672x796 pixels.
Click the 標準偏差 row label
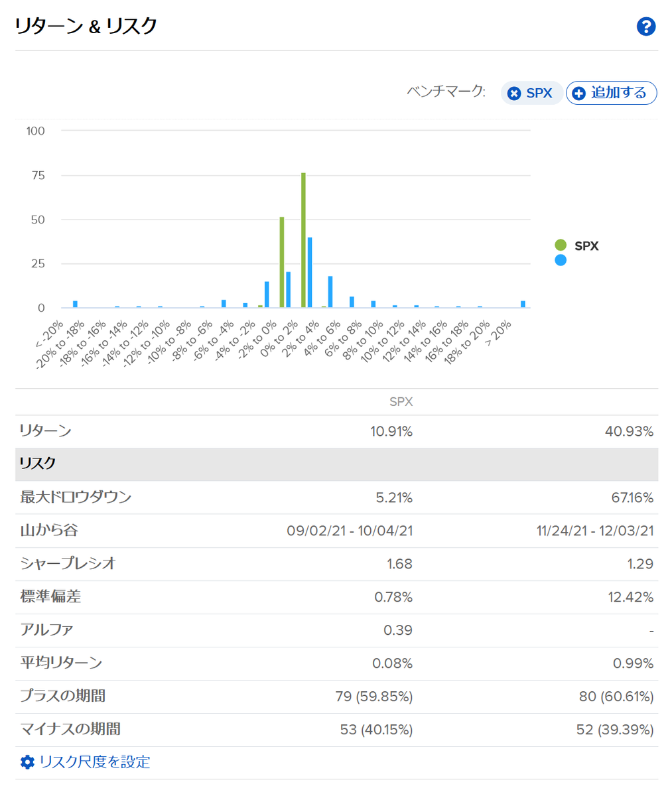[50, 596]
